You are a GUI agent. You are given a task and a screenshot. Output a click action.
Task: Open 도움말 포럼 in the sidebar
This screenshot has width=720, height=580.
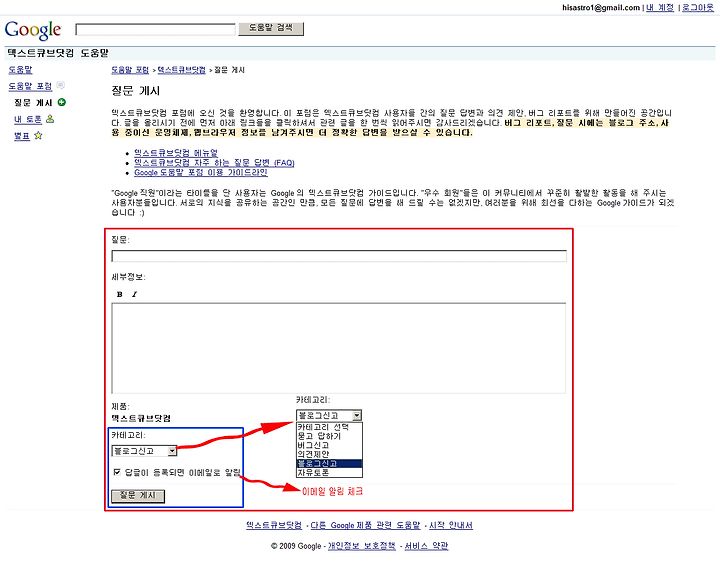coord(30,86)
